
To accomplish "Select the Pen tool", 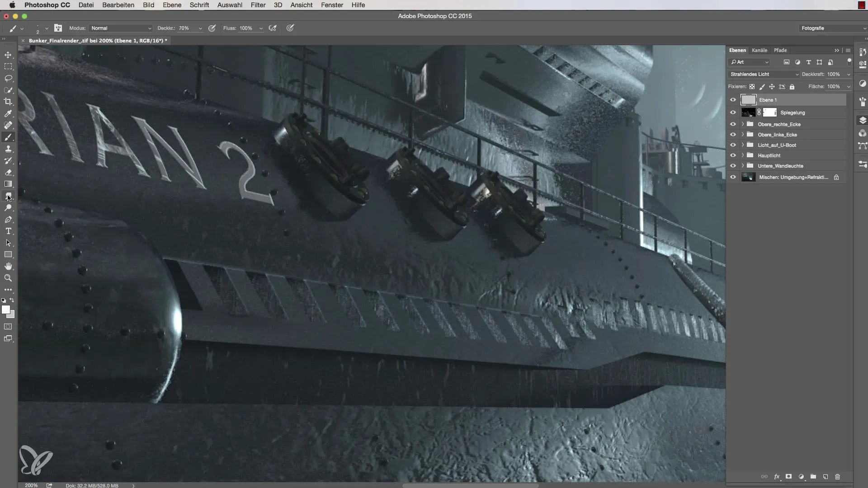I will coord(8,220).
